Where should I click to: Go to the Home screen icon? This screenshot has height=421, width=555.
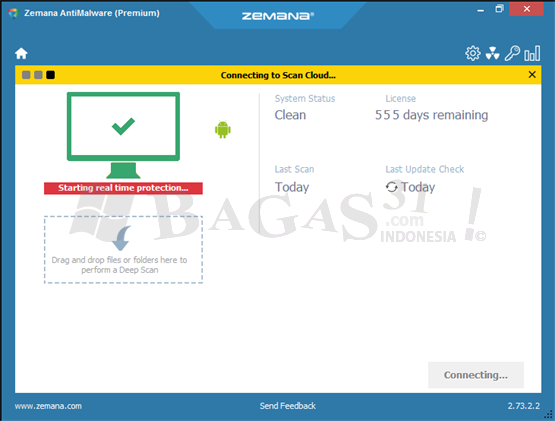pyautogui.click(x=21, y=53)
